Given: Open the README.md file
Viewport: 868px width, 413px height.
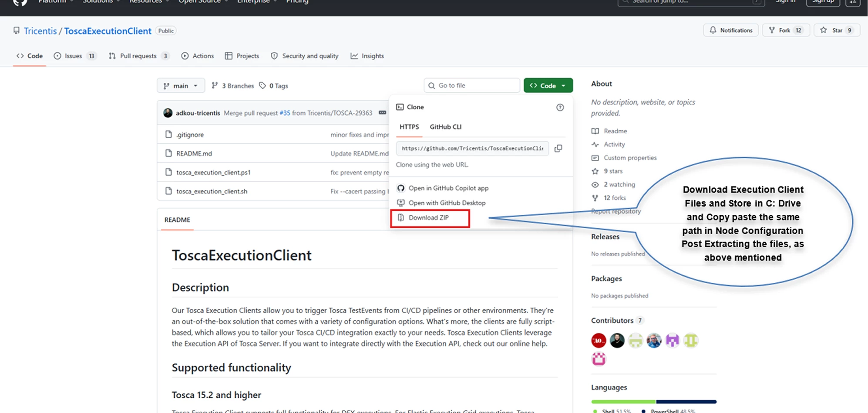Looking at the screenshot, I should coord(194,154).
